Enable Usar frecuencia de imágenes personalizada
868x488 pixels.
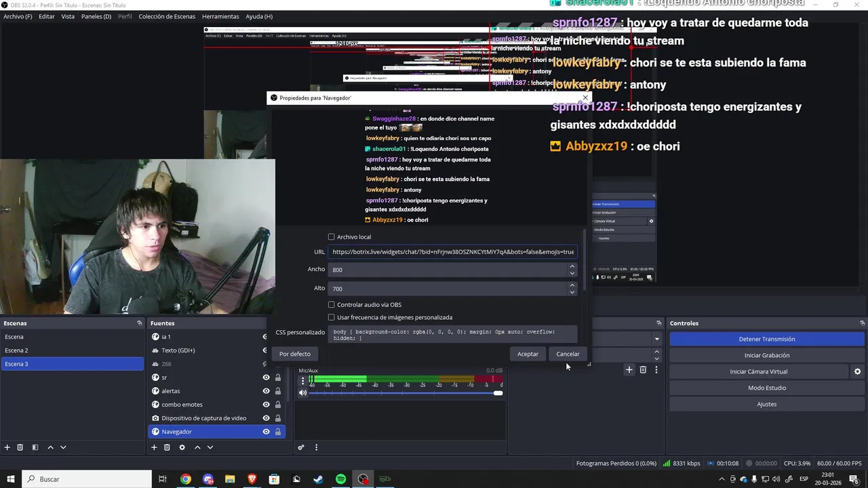pyautogui.click(x=332, y=317)
